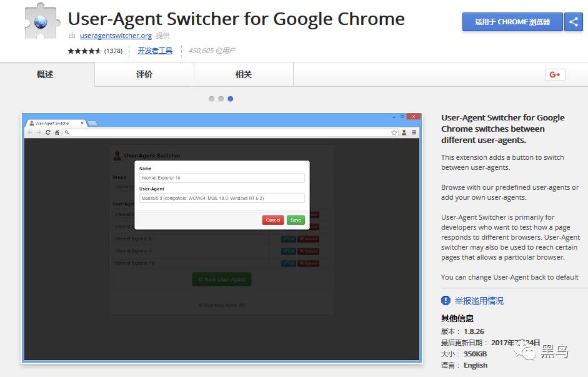588x377 pixels.
Task: Click the User-Agent Switcher browser tab
Action: 56,123
